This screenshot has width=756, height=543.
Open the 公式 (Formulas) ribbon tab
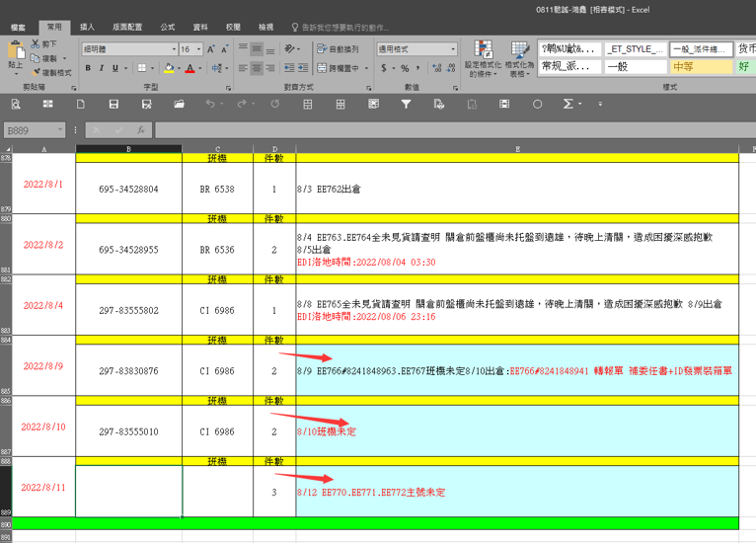[x=167, y=27]
